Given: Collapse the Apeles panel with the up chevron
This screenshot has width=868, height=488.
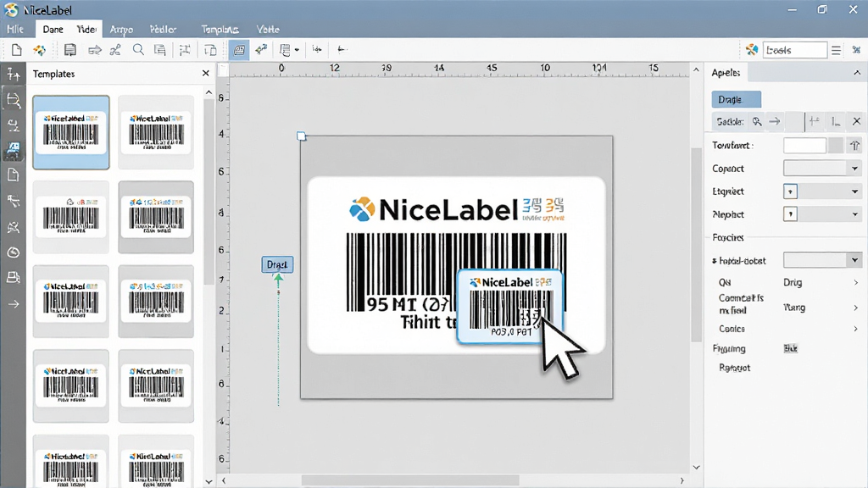Looking at the screenshot, I should [x=857, y=73].
